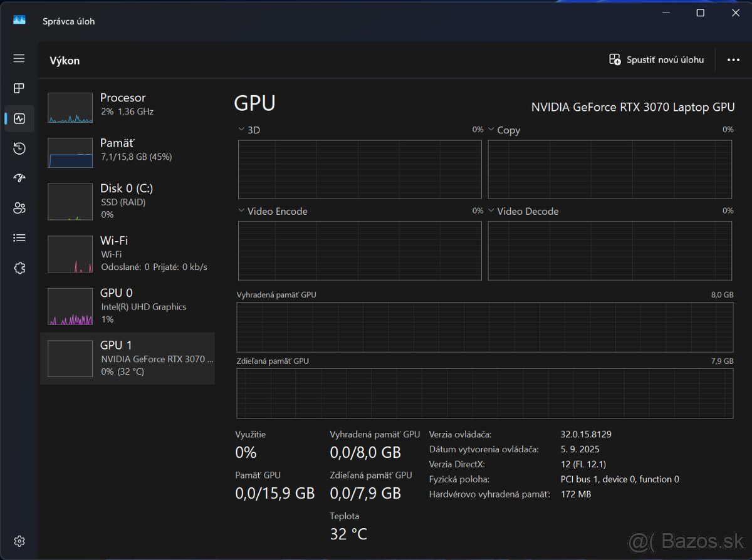Open the Details list icon
Viewport: 752px width, 560px height.
(x=19, y=238)
